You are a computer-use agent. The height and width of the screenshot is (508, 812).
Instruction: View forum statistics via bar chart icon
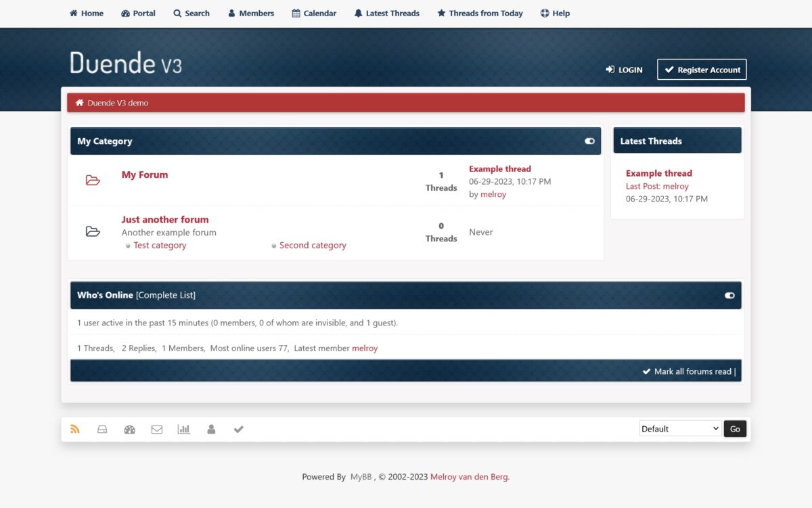point(184,428)
